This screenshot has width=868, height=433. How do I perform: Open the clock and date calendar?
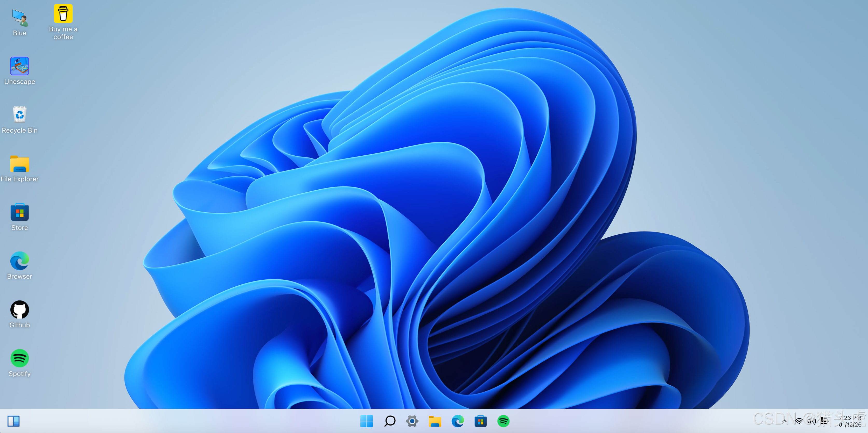(x=850, y=421)
